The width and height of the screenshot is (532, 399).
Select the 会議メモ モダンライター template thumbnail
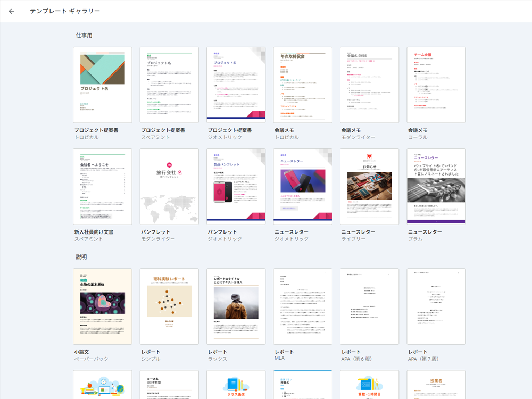pyautogui.click(x=370, y=85)
